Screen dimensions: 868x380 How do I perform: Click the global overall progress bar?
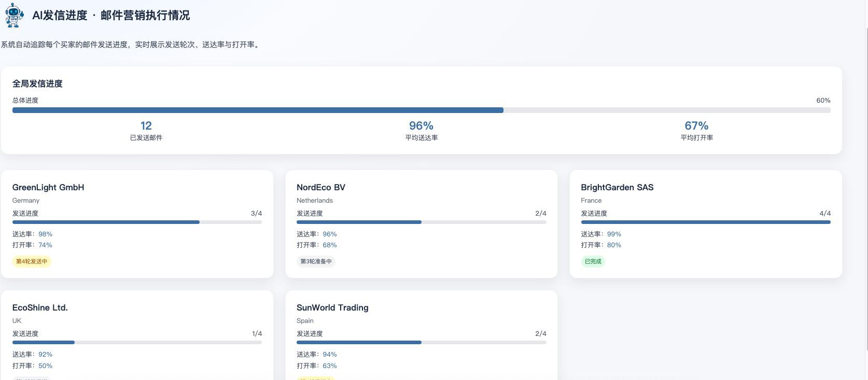point(421,110)
